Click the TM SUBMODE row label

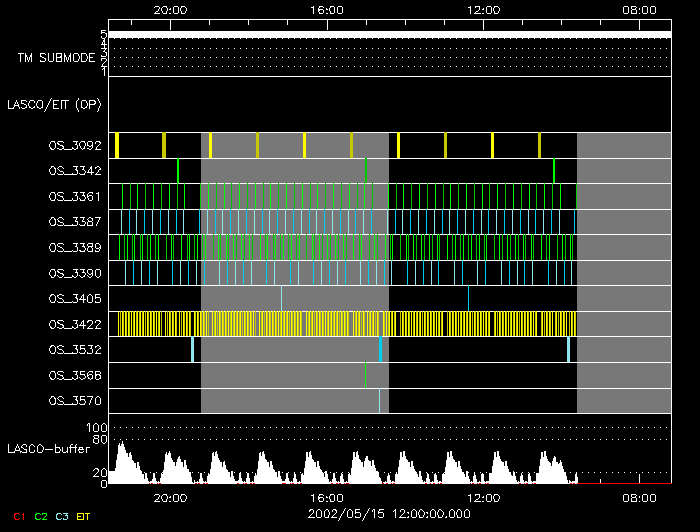(x=56, y=58)
